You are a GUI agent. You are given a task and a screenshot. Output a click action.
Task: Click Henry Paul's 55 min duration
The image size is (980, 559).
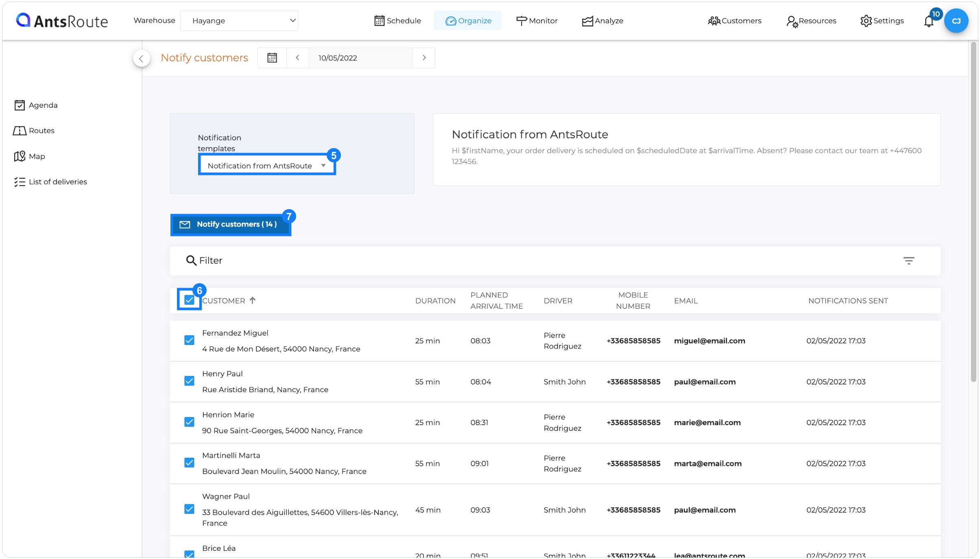[427, 382]
